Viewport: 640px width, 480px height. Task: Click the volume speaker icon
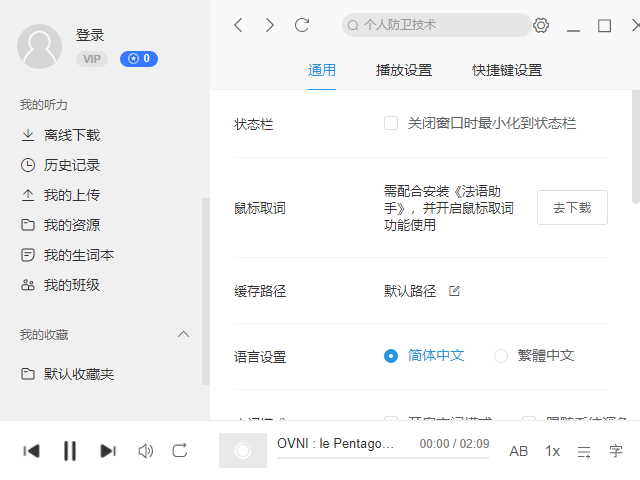pyautogui.click(x=146, y=451)
